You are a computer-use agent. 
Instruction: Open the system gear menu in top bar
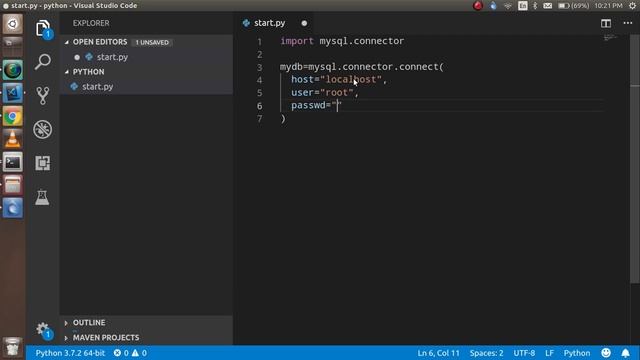point(632,6)
